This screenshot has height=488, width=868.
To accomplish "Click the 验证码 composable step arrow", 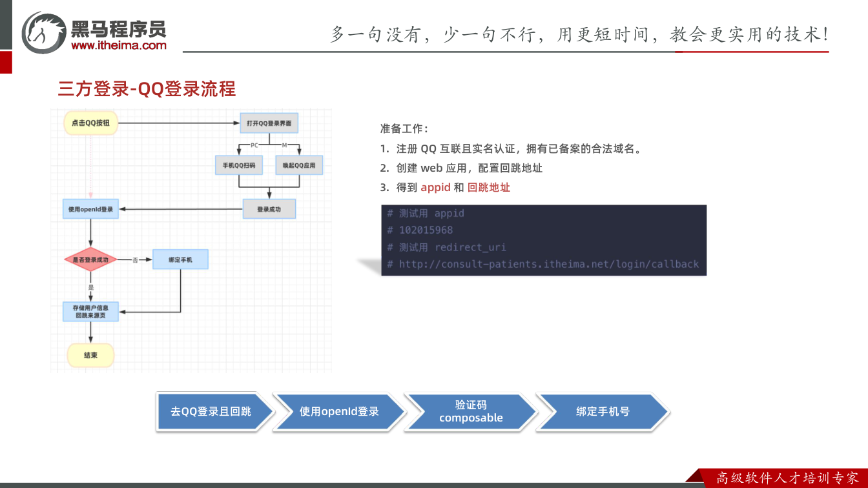I will coord(471,411).
